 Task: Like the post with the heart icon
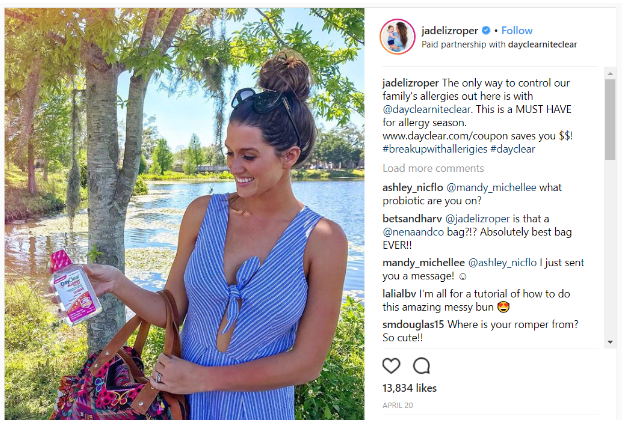point(391,365)
